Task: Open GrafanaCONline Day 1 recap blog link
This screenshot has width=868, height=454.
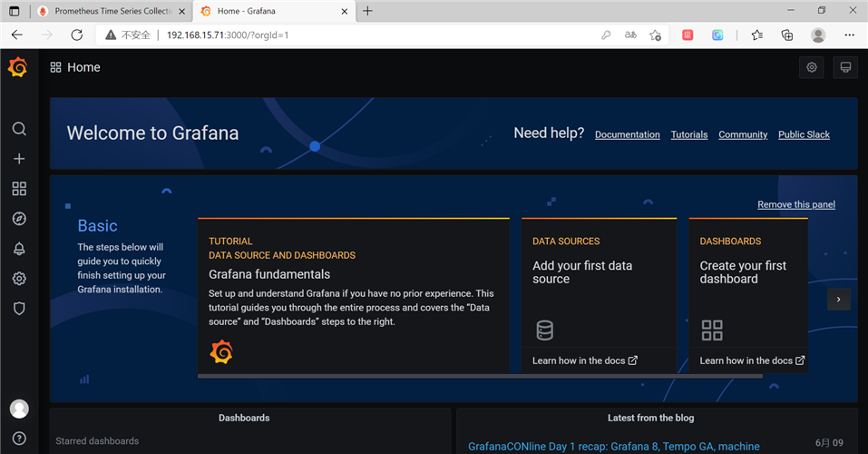Action: [614, 446]
